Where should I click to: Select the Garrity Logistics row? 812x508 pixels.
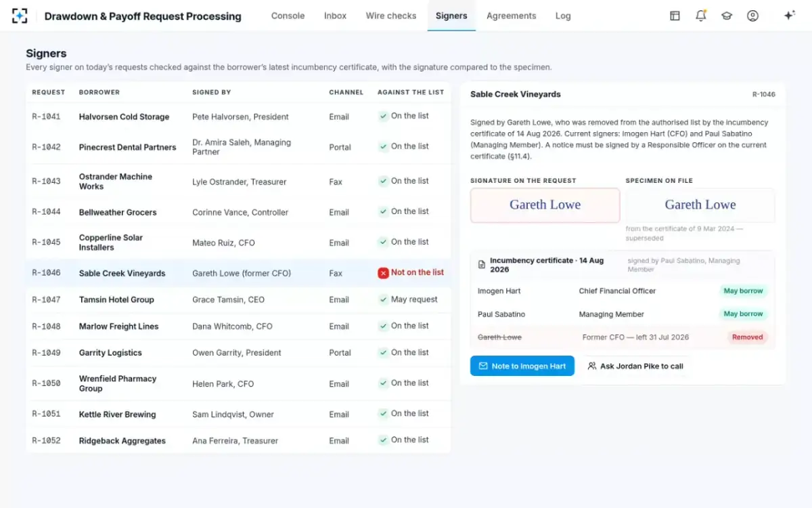point(238,353)
